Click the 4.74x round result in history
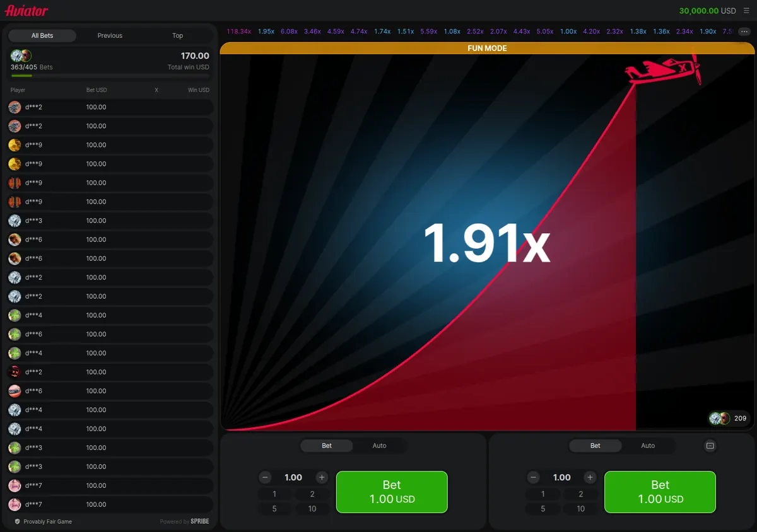This screenshot has width=757, height=532. click(x=359, y=31)
